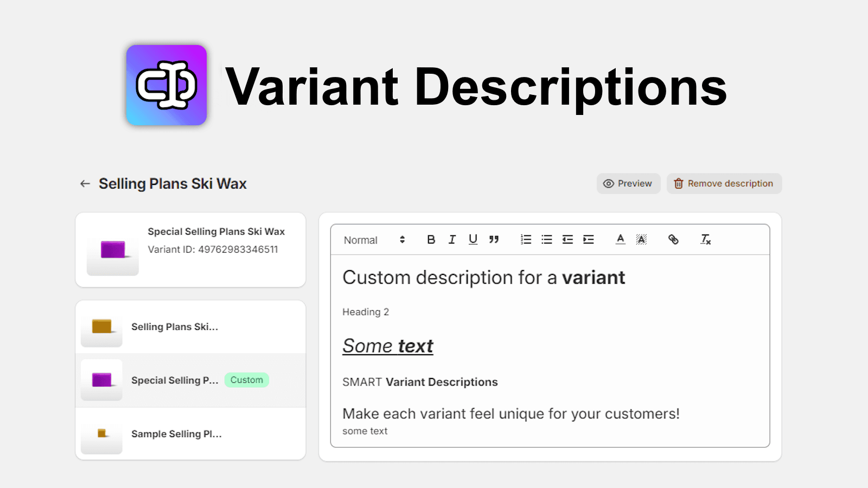Apply italic formatting in the editor
The image size is (868, 488).
click(452, 239)
